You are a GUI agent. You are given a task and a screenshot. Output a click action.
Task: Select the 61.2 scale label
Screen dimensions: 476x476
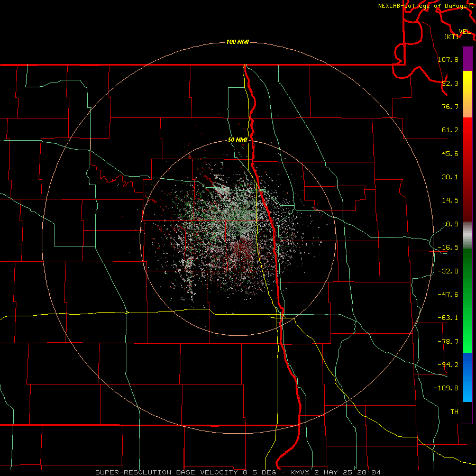tap(450, 130)
